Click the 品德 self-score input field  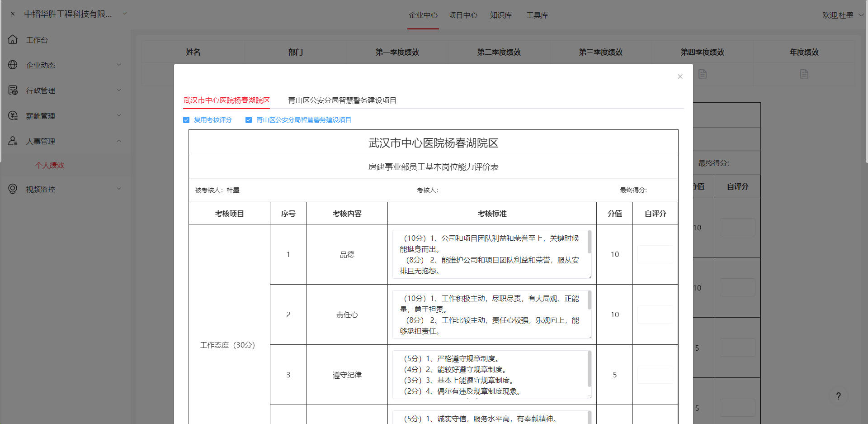pos(655,254)
